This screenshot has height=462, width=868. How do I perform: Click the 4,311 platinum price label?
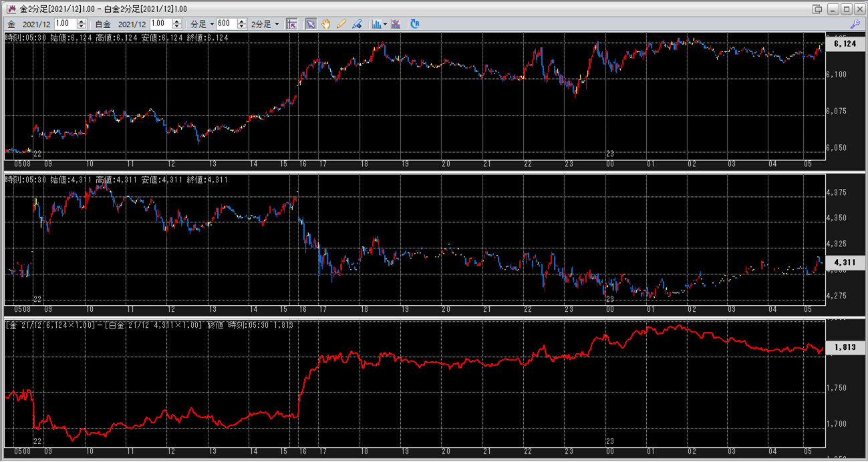click(x=845, y=263)
